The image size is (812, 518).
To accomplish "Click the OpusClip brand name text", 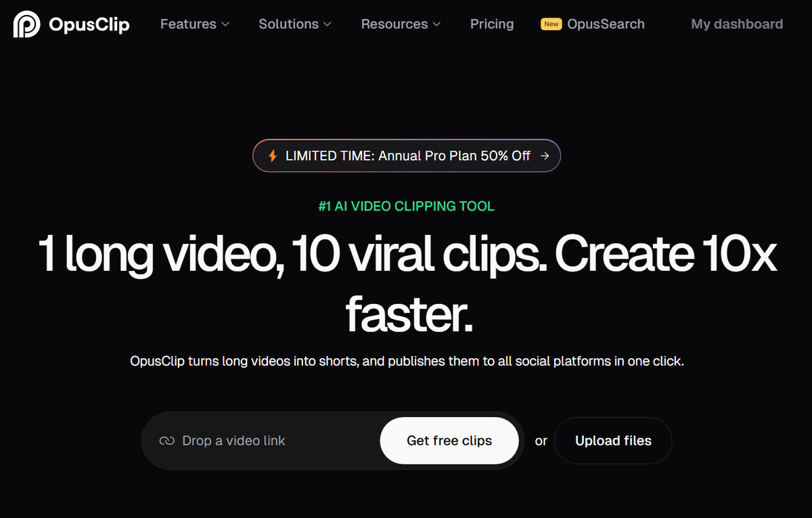I will (x=89, y=25).
